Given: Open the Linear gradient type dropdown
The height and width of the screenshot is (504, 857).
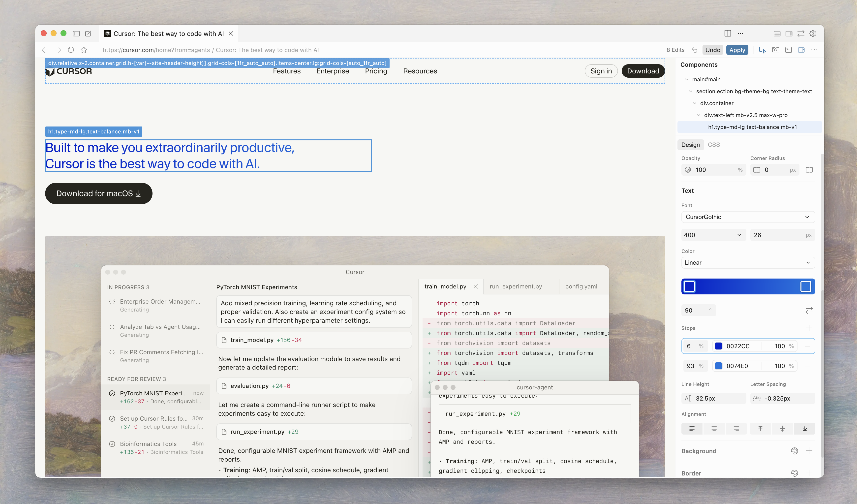Looking at the screenshot, I should coord(748,263).
